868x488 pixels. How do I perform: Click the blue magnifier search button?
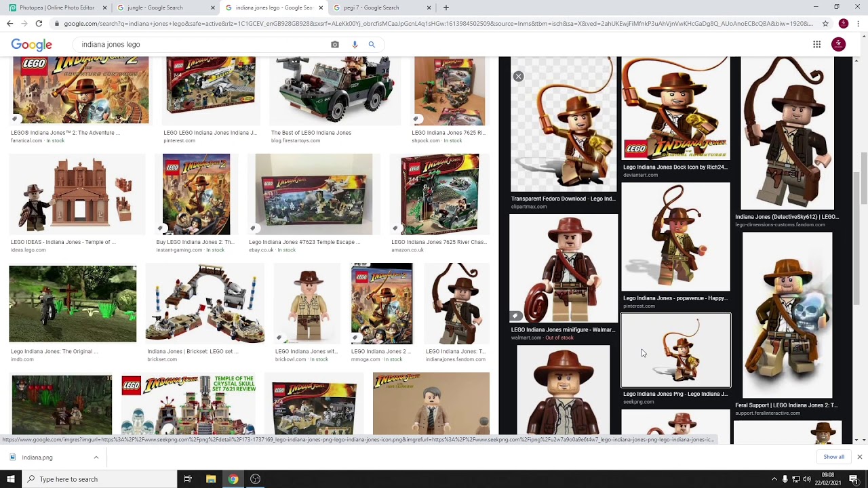coord(372,45)
